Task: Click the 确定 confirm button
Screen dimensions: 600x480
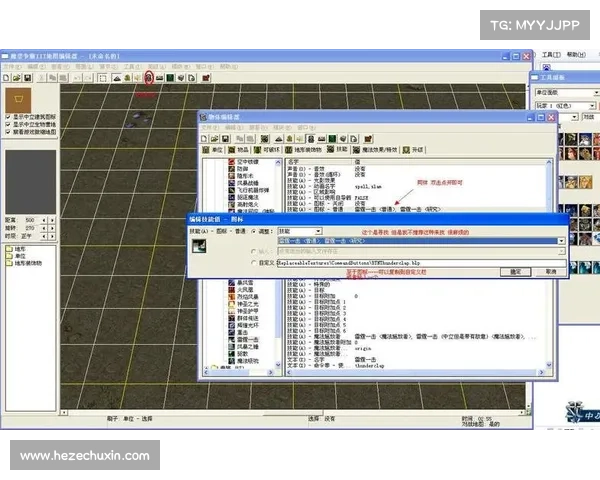Action: point(515,271)
